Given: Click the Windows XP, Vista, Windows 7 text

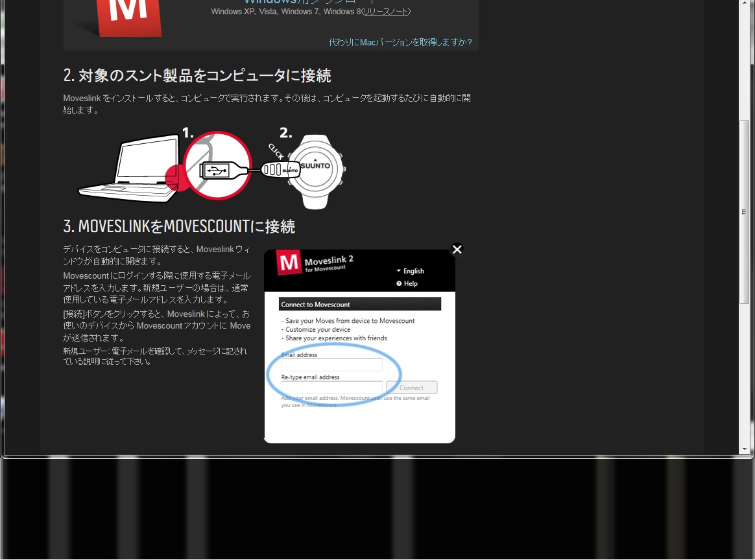Looking at the screenshot, I should click(x=286, y=12).
